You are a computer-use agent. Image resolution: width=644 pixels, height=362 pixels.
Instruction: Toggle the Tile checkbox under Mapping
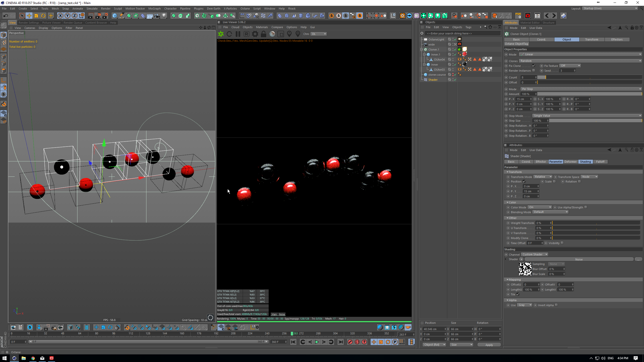(x=518, y=294)
